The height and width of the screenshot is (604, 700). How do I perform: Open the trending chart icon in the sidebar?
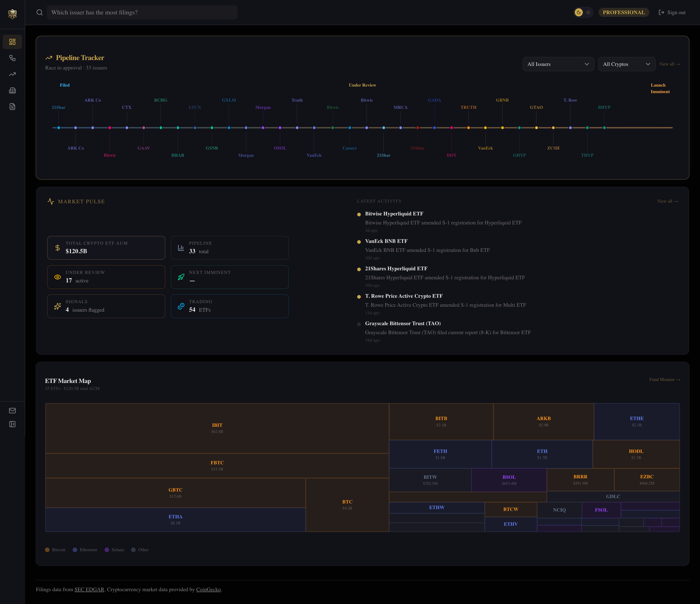click(13, 74)
